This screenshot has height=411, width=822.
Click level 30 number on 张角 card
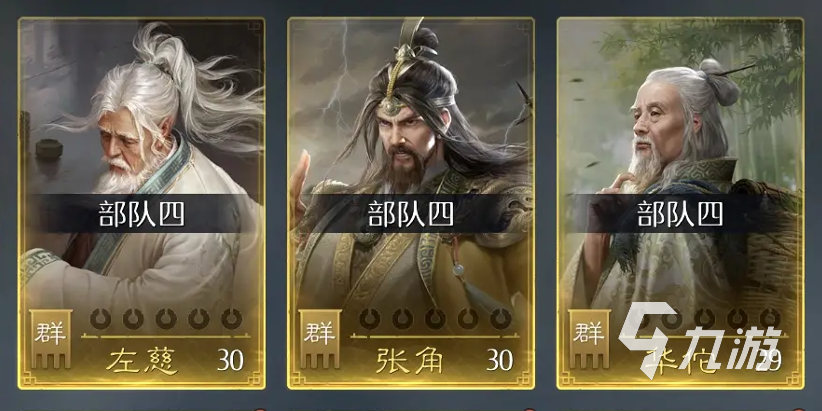coord(500,360)
